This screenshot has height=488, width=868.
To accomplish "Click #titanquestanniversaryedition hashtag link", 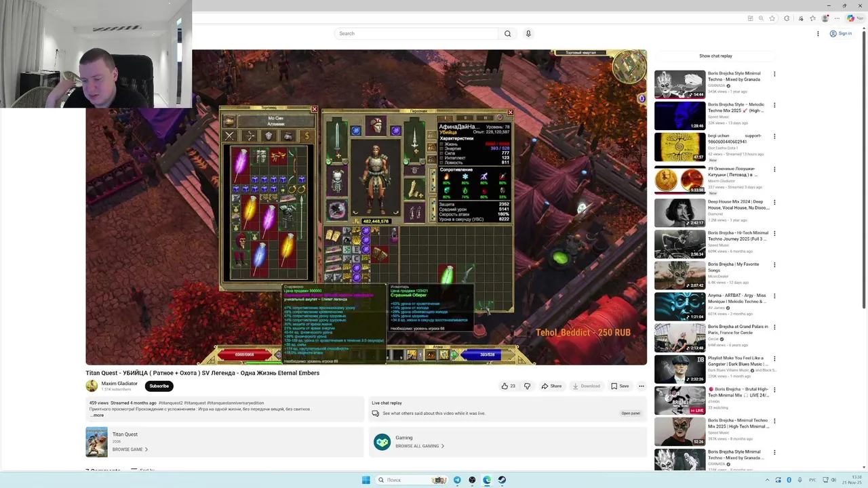I will click(x=235, y=403).
